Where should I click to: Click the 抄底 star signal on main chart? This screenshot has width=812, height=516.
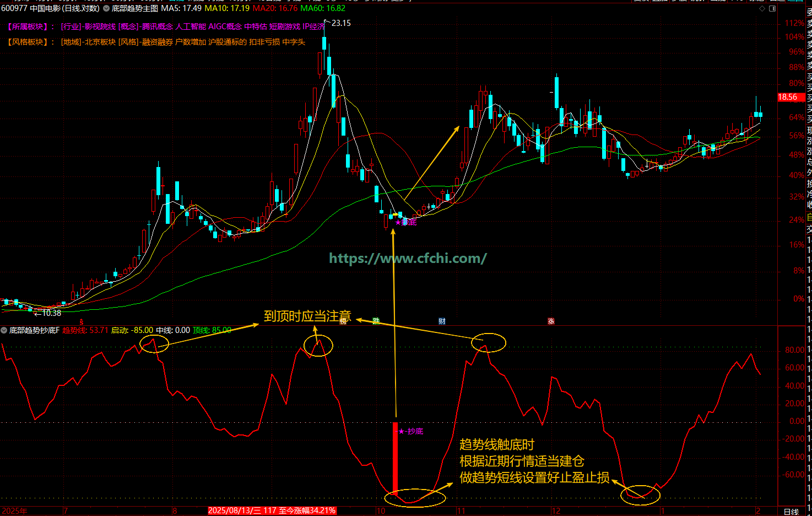point(406,222)
